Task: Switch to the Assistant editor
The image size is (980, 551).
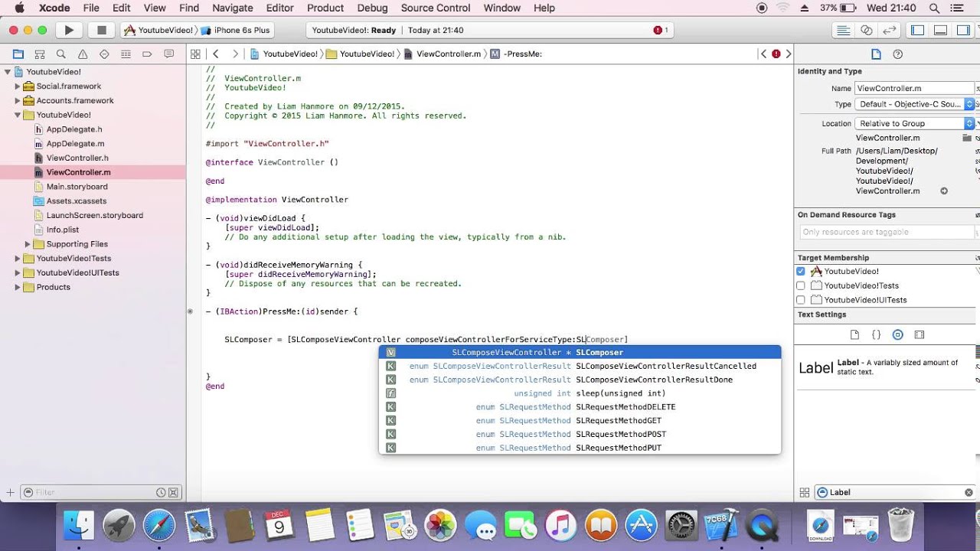Action: [867, 30]
